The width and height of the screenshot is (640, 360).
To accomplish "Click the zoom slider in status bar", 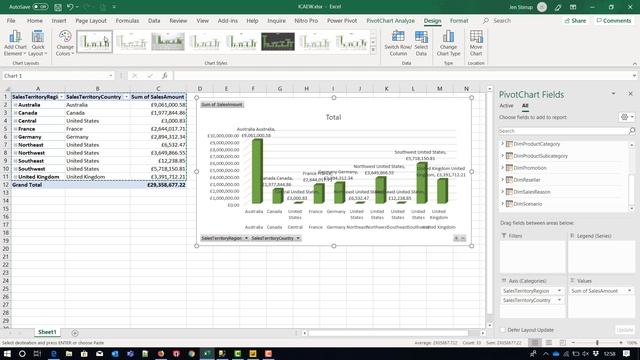I will [x=597, y=343].
